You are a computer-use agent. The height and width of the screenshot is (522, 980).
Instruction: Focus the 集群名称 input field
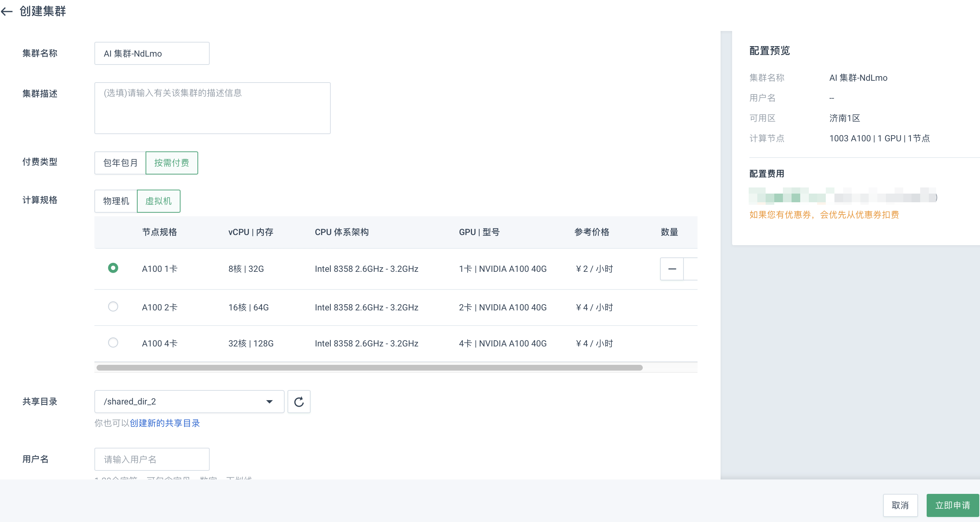152,53
